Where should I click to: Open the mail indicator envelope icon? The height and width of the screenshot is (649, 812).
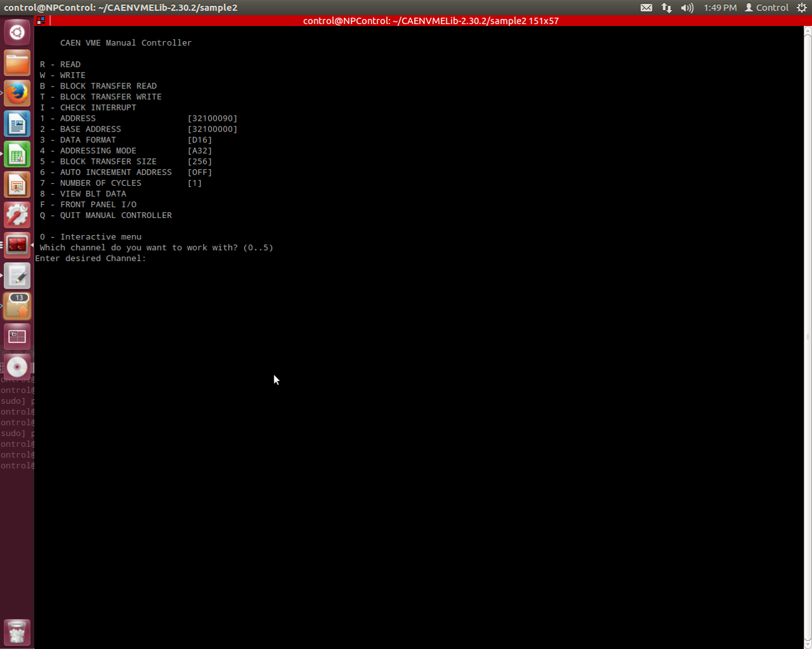click(x=646, y=8)
